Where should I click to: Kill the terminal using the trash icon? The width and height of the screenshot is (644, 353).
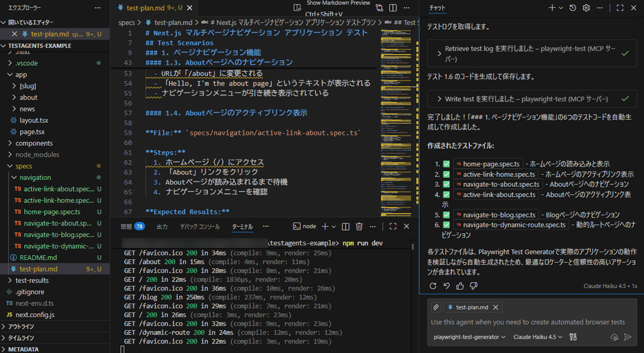click(x=359, y=226)
